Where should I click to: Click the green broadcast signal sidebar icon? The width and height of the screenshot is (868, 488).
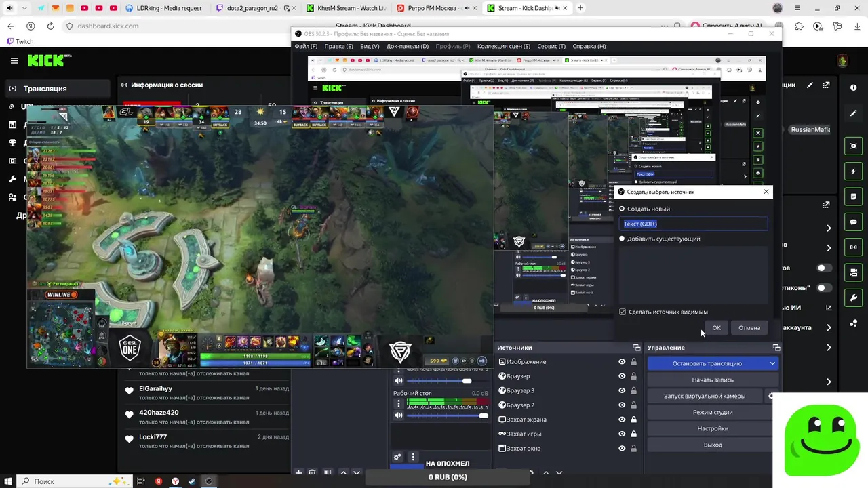854,247
